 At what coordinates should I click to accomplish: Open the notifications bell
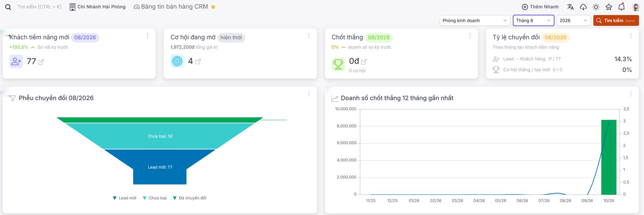[621, 6]
